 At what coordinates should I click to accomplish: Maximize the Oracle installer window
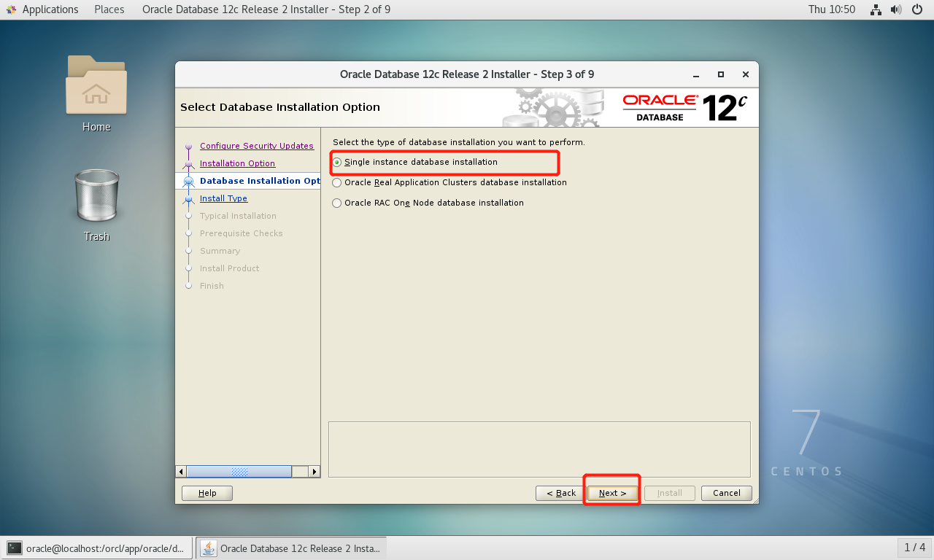coord(721,74)
